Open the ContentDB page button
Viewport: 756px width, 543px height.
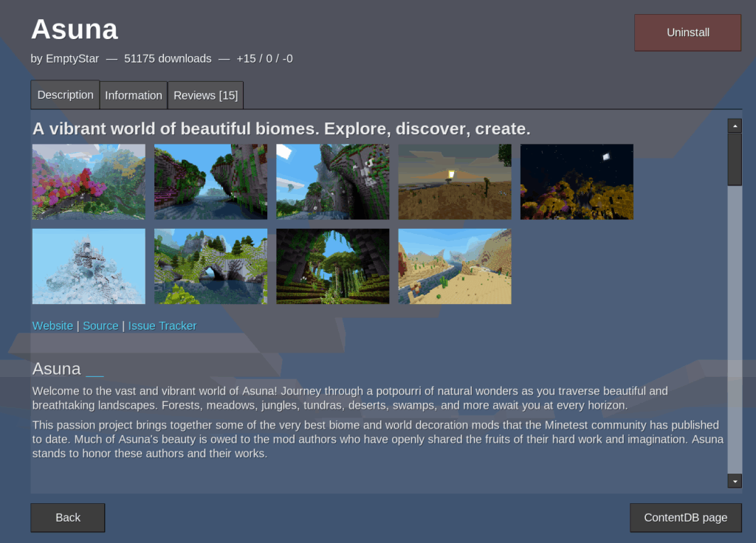click(685, 518)
